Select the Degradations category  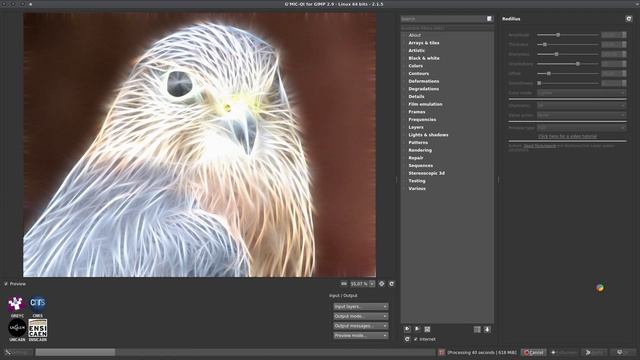[424, 89]
